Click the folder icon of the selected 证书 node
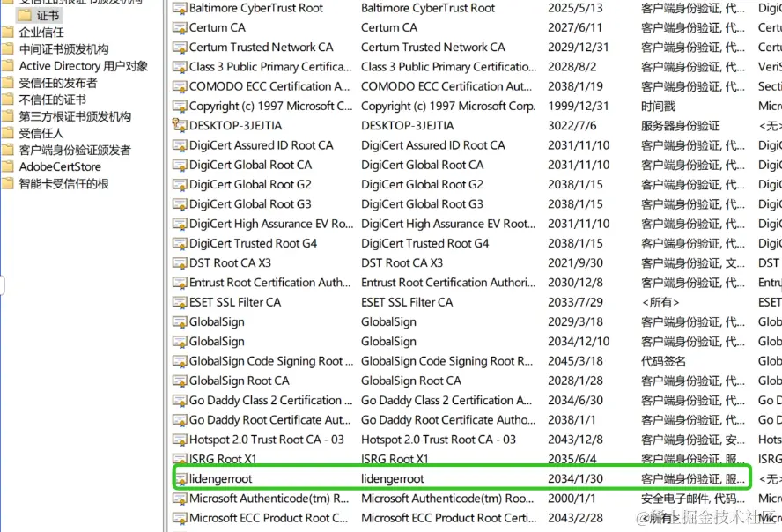This screenshot has height=532, width=782. pos(25,16)
